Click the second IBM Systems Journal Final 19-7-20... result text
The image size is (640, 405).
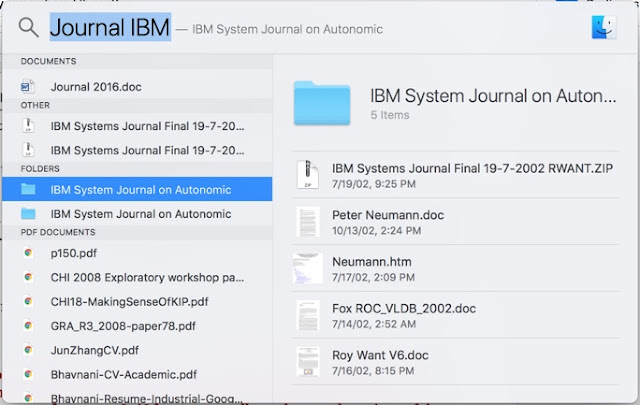[147, 150]
